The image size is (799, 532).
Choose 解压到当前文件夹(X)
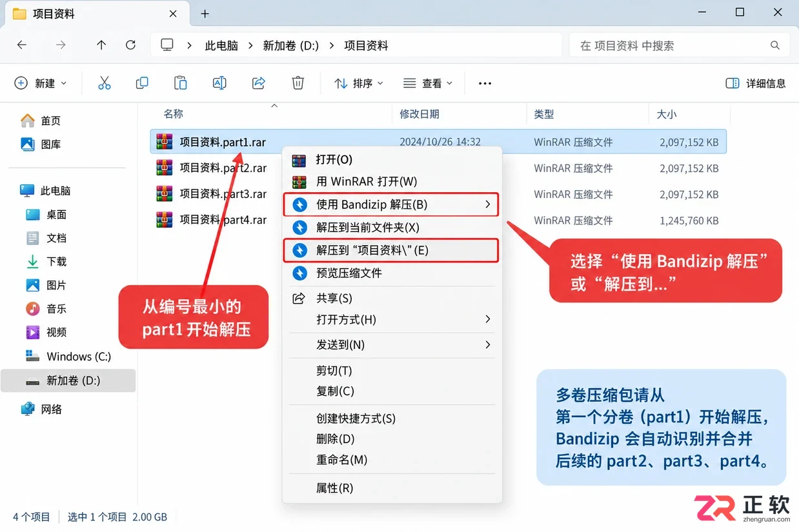pyautogui.click(x=391, y=228)
